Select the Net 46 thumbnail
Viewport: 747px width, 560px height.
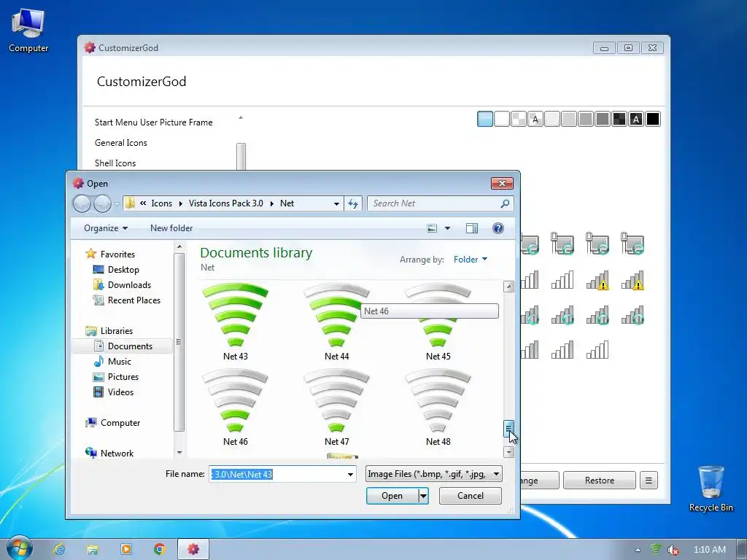236,408
